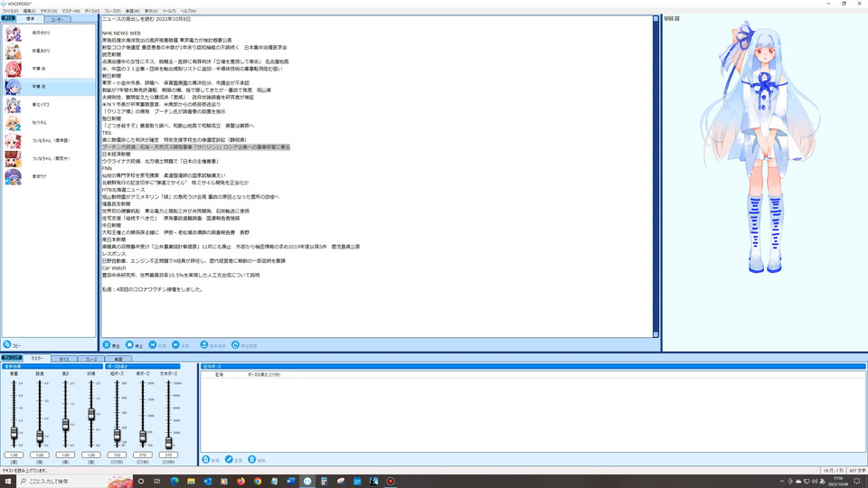868x488 pixels.
Task: Select the 東北イタコ voice avatar
Action: 14,105
